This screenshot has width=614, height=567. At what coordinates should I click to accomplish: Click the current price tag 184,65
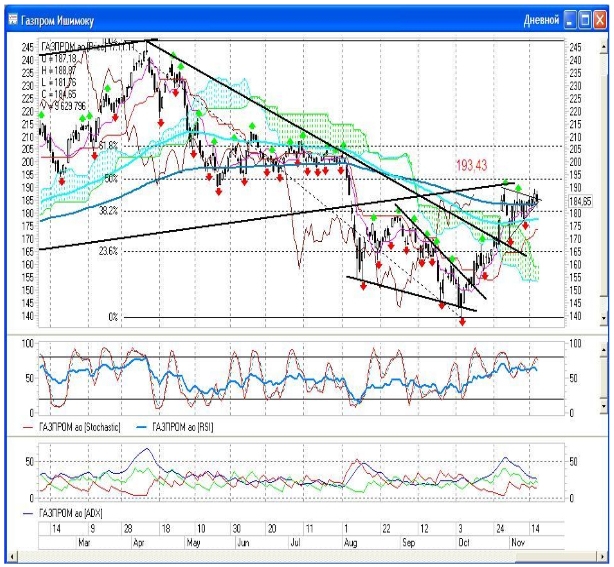point(580,202)
